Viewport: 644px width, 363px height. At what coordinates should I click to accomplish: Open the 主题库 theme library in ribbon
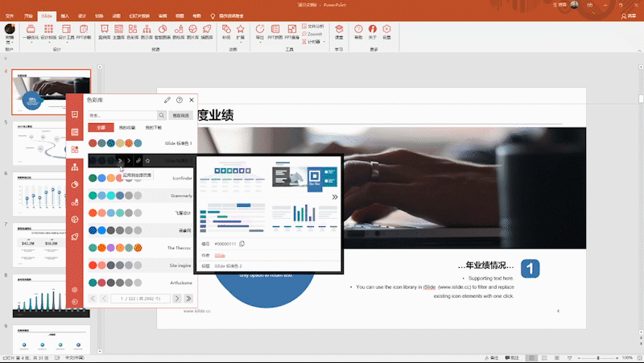(x=118, y=30)
